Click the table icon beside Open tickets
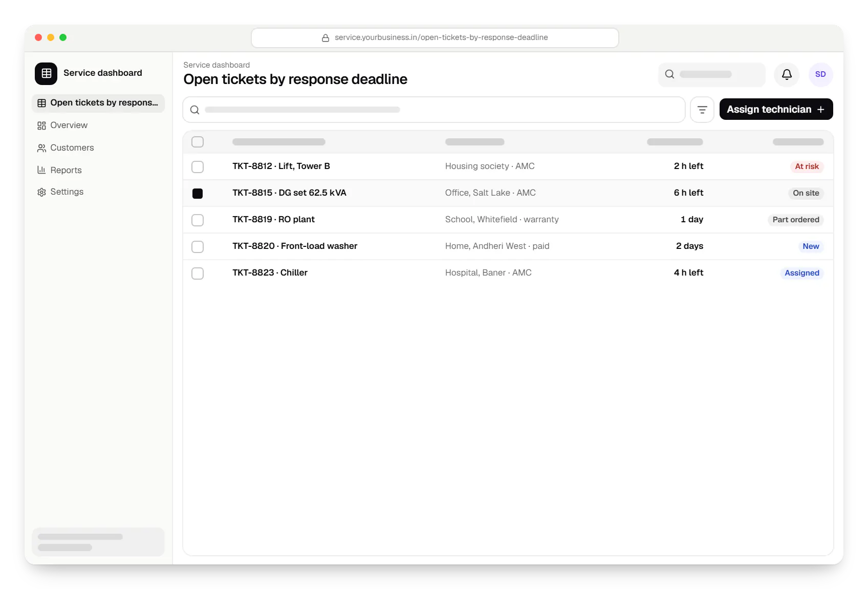 (x=41, y=103)
